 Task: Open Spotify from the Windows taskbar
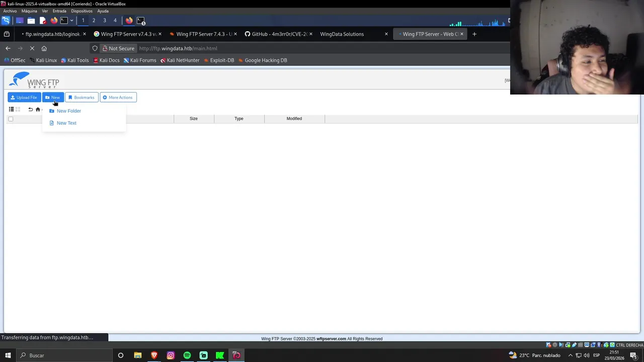pos(187,355)
